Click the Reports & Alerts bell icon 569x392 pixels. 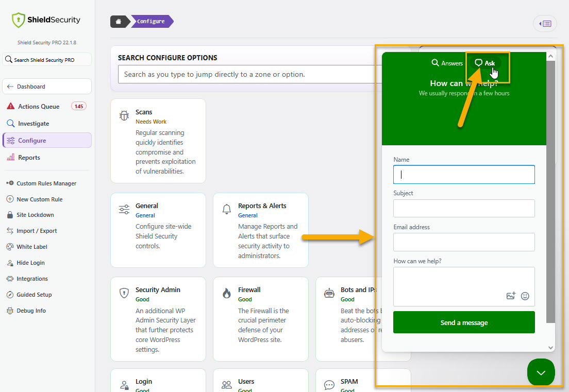227,209
